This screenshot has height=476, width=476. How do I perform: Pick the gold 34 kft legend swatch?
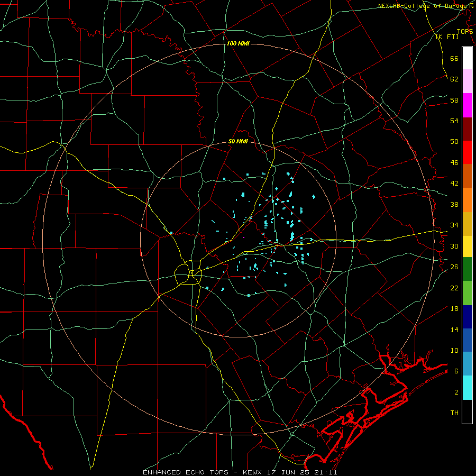[467, 224]
